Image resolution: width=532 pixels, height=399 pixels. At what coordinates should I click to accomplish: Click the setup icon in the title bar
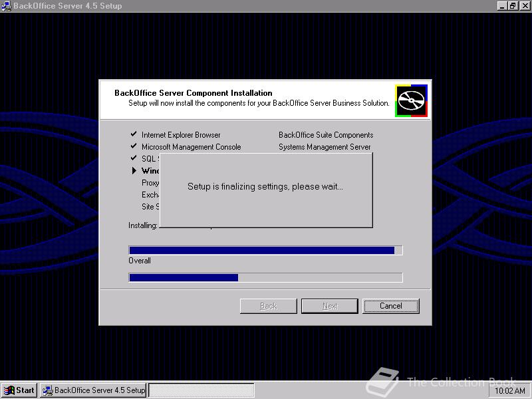click(6, 6)
